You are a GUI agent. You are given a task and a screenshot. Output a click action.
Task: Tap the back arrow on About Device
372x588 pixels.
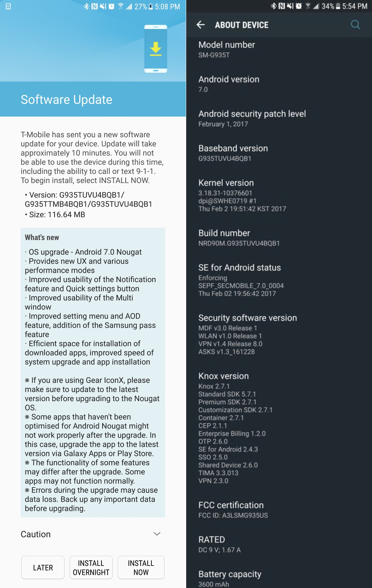coord(200,24)
